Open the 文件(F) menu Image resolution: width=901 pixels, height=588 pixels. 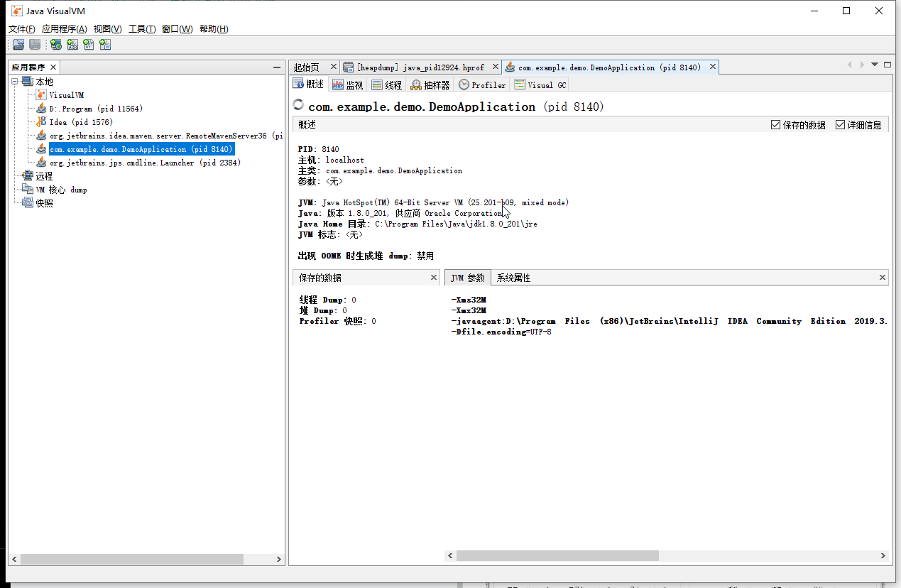(x=22, y=29)
